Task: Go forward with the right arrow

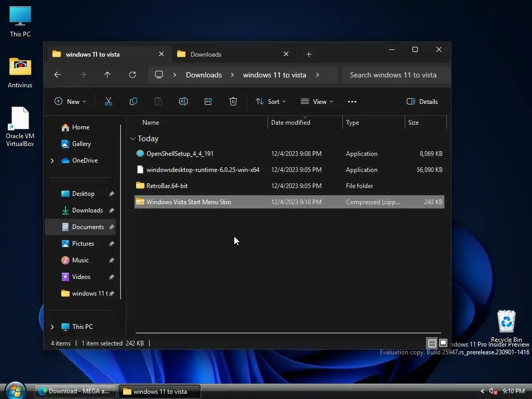Action: [x=83, y=75]
